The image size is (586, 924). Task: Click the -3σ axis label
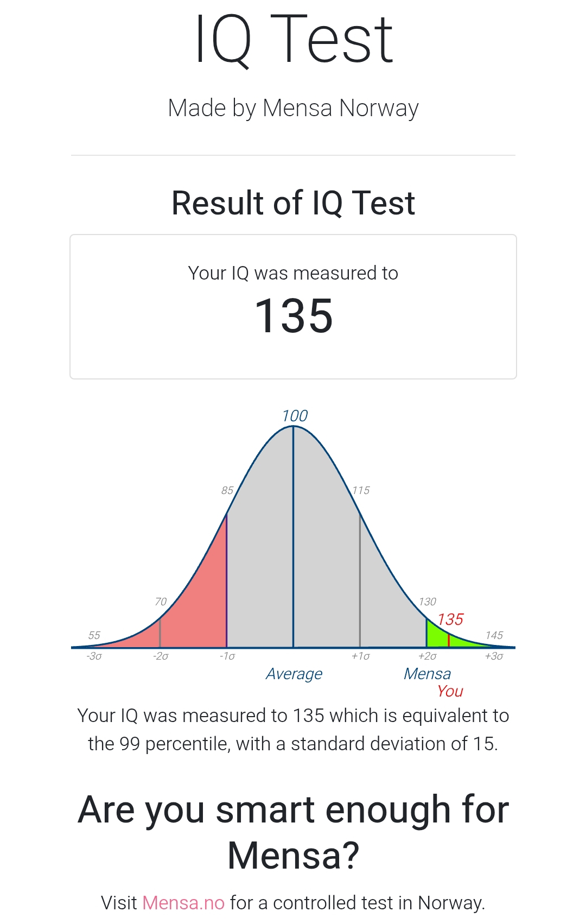tap(94, 656)
